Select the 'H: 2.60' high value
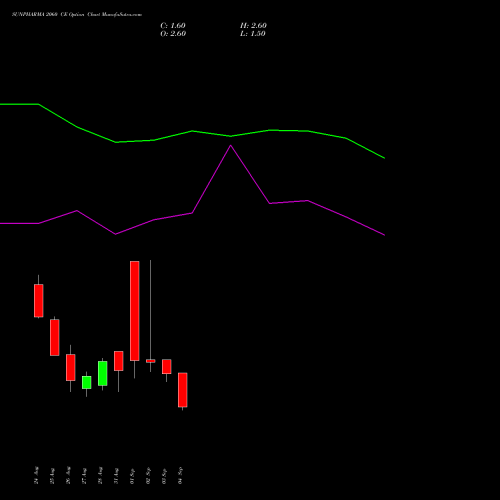The width and height of the screenshot is (500, 500). click(253, 26)
